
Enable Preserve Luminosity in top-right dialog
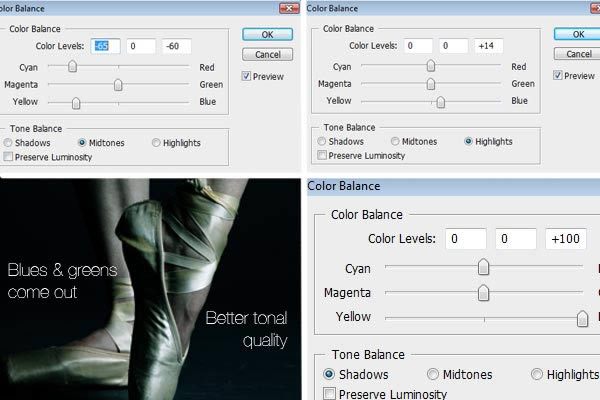pyautogui.click(x=322, y=155)
